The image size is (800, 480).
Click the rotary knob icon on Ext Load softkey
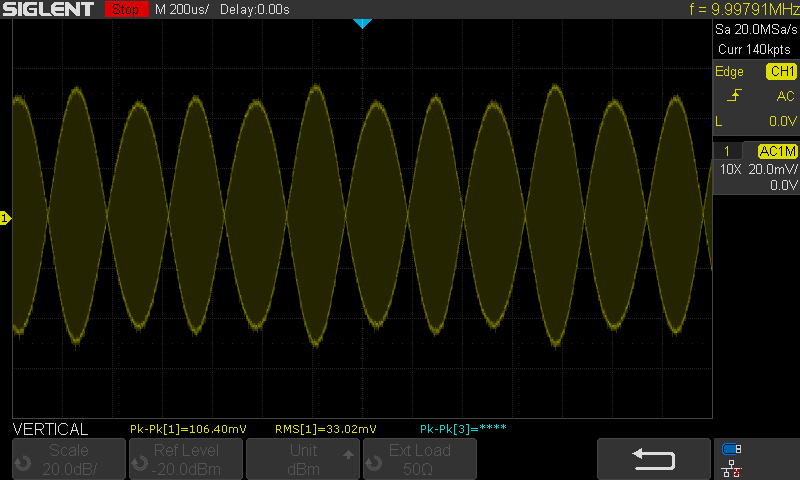(374, 463)
